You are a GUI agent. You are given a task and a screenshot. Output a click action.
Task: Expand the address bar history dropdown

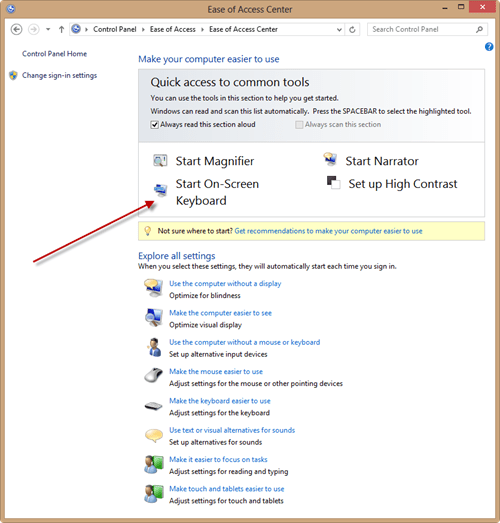(x=339, y=30)
